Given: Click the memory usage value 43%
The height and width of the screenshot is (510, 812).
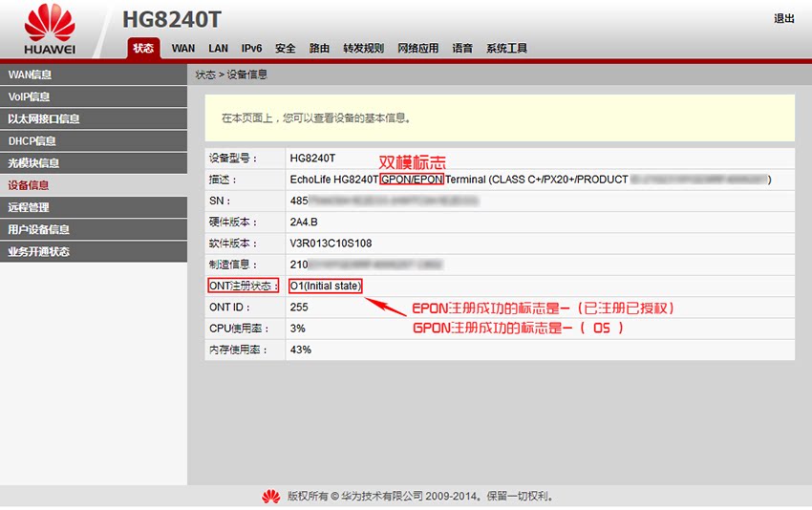Looking at the screenshot, I should [300, 350].
